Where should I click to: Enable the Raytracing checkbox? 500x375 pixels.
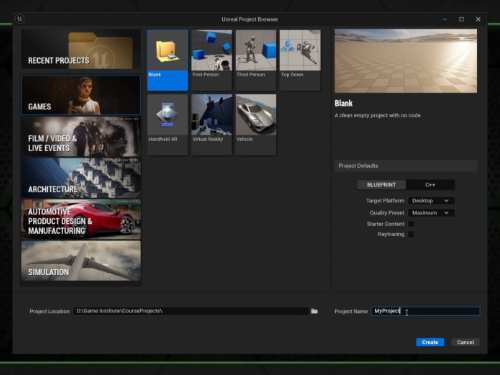[412, 234]
